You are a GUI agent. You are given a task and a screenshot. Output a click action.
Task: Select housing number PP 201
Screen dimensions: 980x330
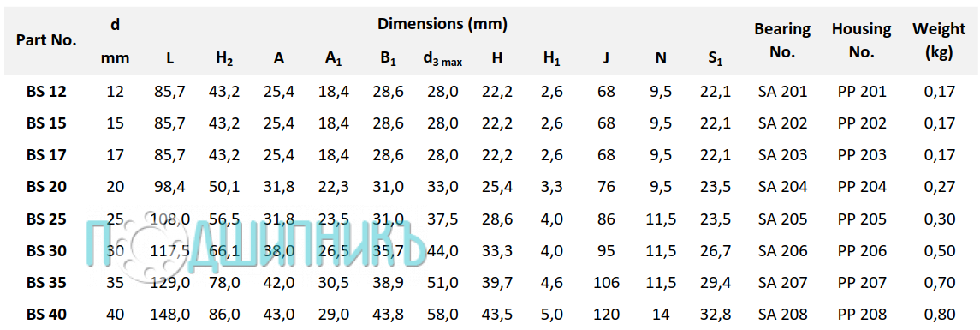pos(861,92)
